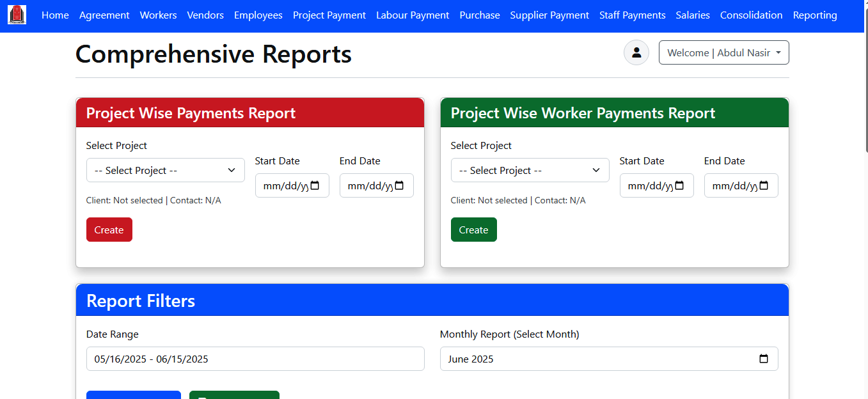Open calendar picker for Worker Payments End Date
Image resolution: width=868 pixels, height=399 pixels.
point(764,186)
